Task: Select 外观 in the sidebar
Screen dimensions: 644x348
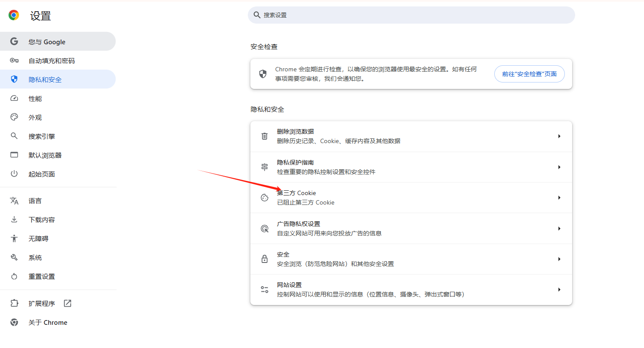Action: tap(58, 117)
